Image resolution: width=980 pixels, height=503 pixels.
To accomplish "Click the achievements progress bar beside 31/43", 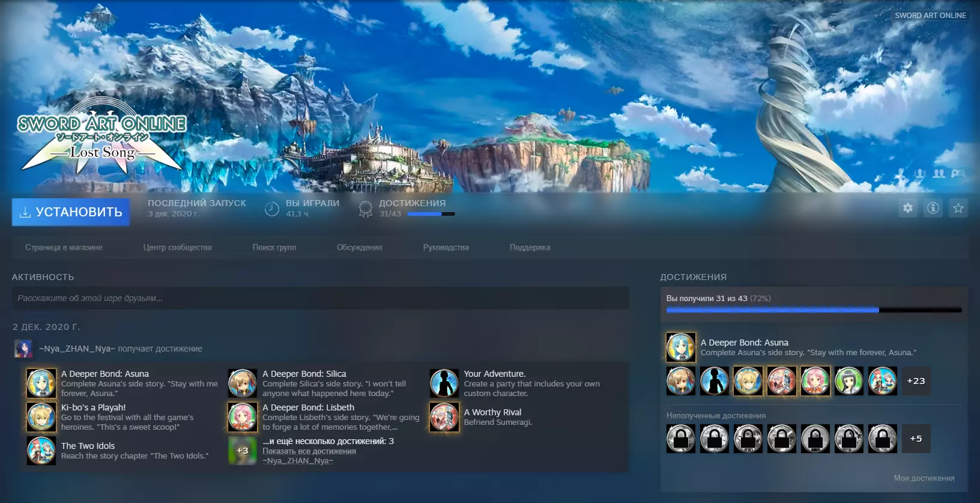I will coord(431,214).
